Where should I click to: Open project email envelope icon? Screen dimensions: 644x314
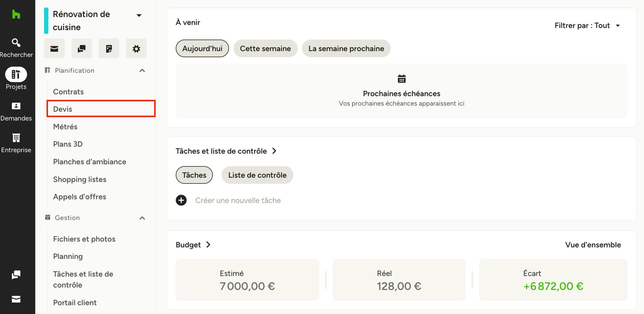(x=54, y=48)
